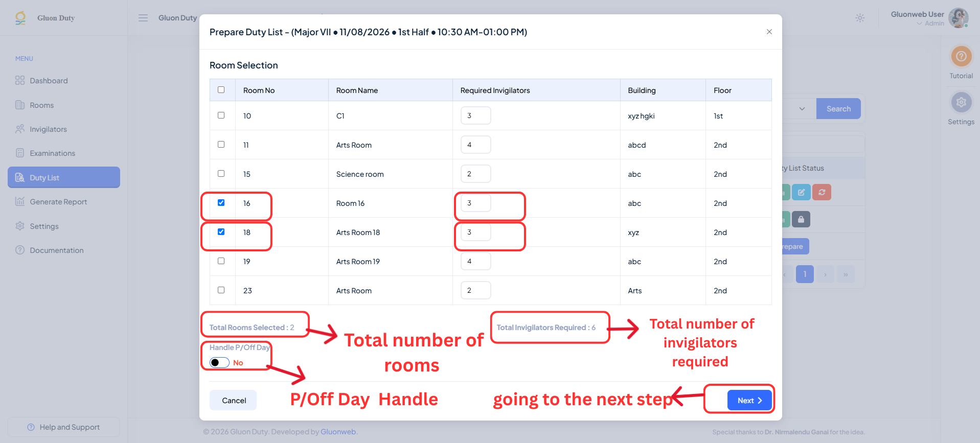Close the Prepare Duty List dialog
Screen dimensions: 980x443
point(769,32)
